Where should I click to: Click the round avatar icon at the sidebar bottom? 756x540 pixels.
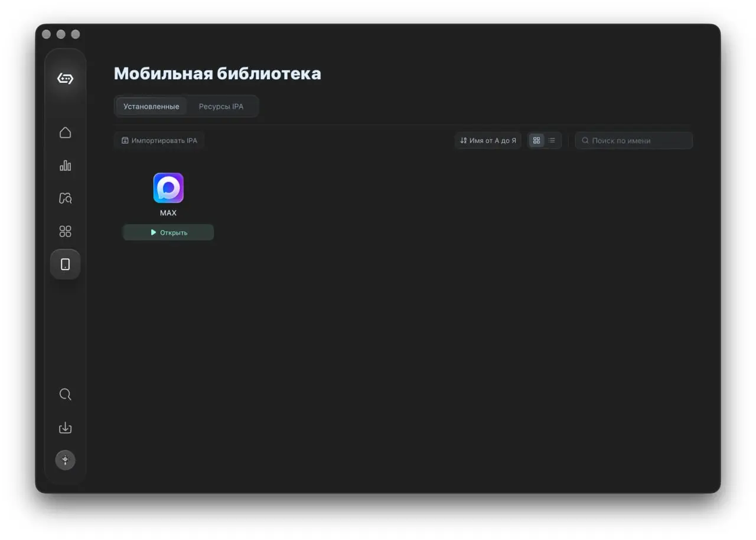(65, 460)
